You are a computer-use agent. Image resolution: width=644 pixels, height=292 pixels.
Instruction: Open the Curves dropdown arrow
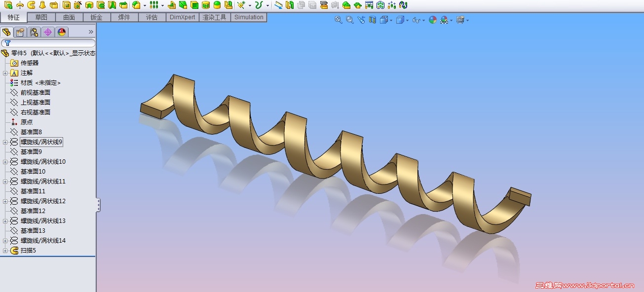267,6
